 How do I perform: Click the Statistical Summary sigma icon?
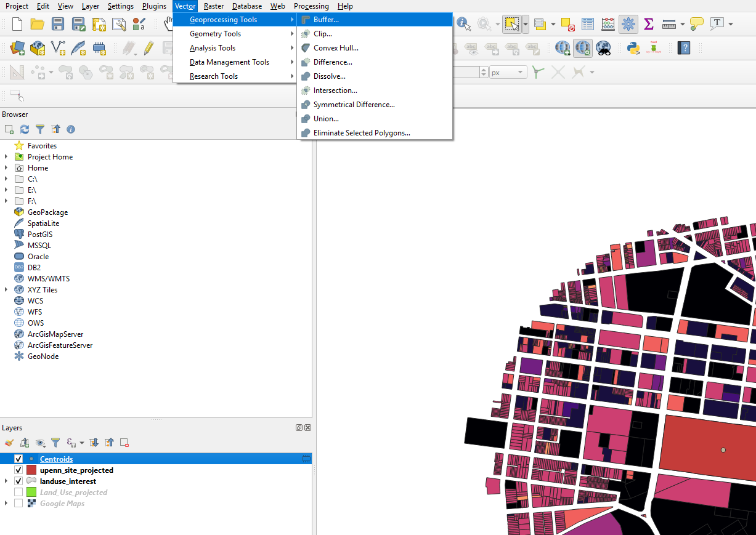click(x=648, y=24)
